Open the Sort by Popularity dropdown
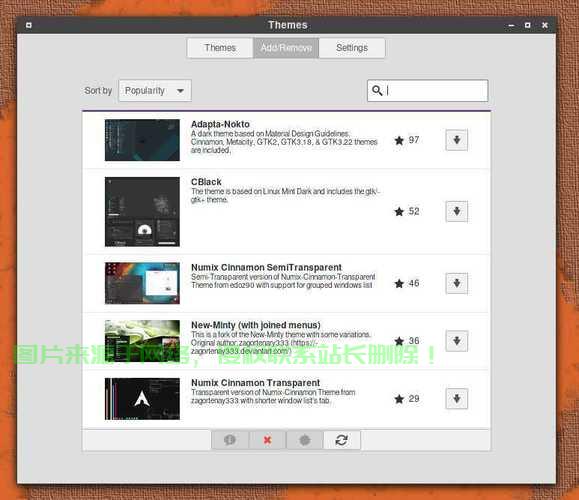 click(155, 90)
